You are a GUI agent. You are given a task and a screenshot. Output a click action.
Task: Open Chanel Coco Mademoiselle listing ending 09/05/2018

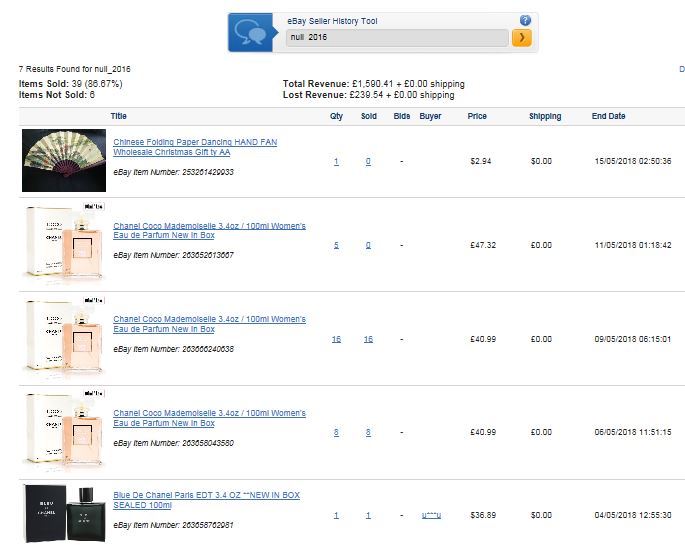coord(209,324)
